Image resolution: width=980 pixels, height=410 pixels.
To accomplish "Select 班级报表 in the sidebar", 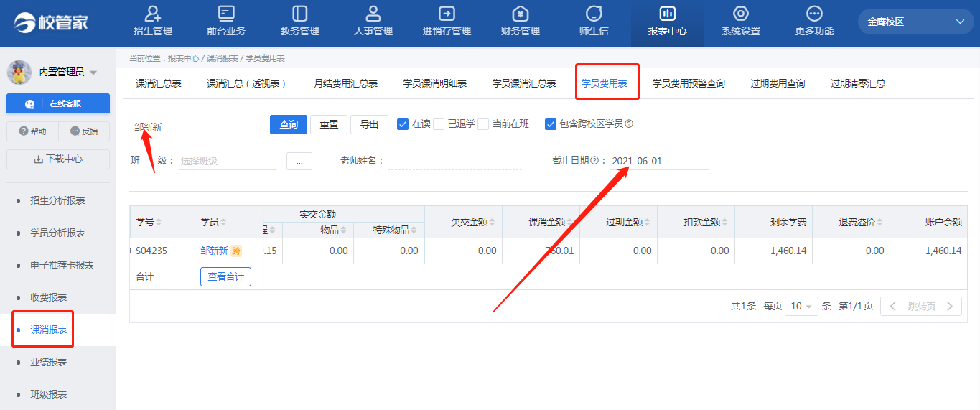I will (49, 394).
